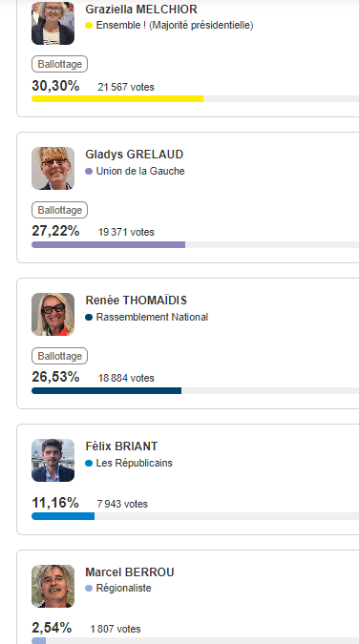The width and height of the screenshot is (359, 644).
Task: Click the 7 943 votes count text
Action: pyautogui.click(x=122, y=504)
